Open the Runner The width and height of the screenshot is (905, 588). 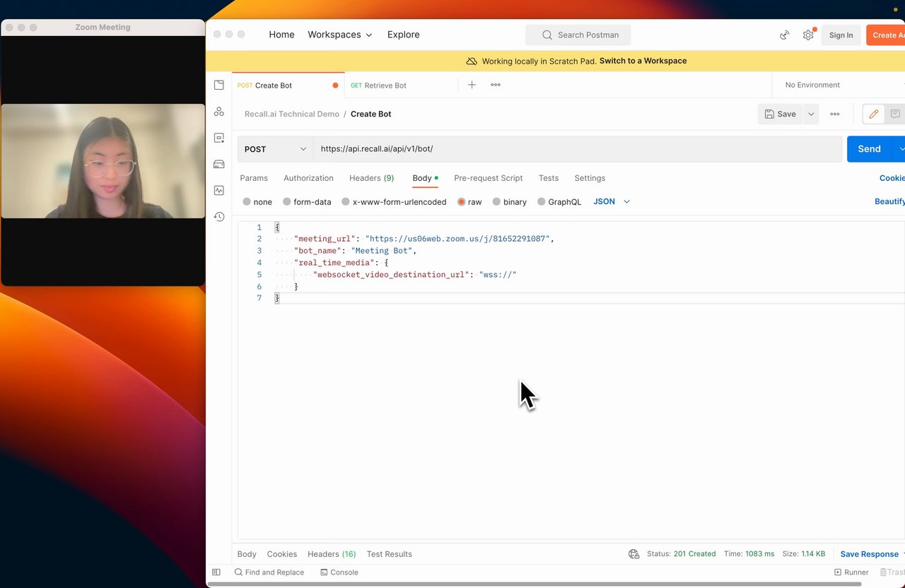[x=852, y=572]
